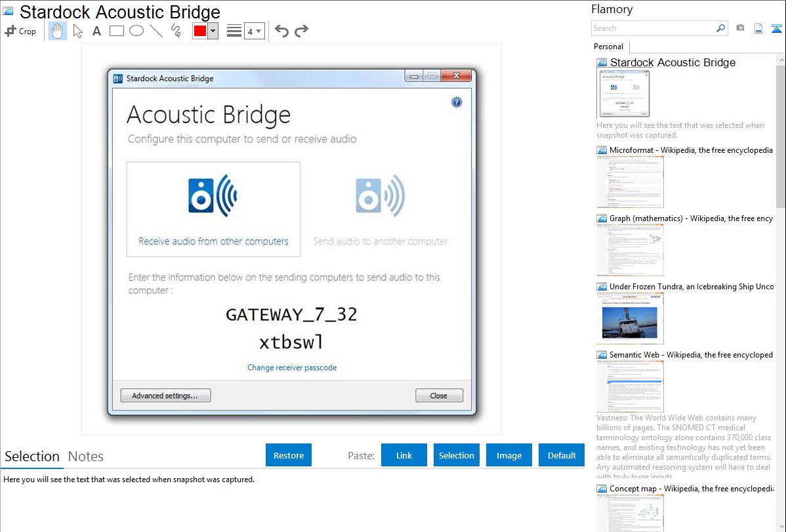Open the color picker dropdown arrow
This screenshot has height=532, width=786.
click(213, 31)
